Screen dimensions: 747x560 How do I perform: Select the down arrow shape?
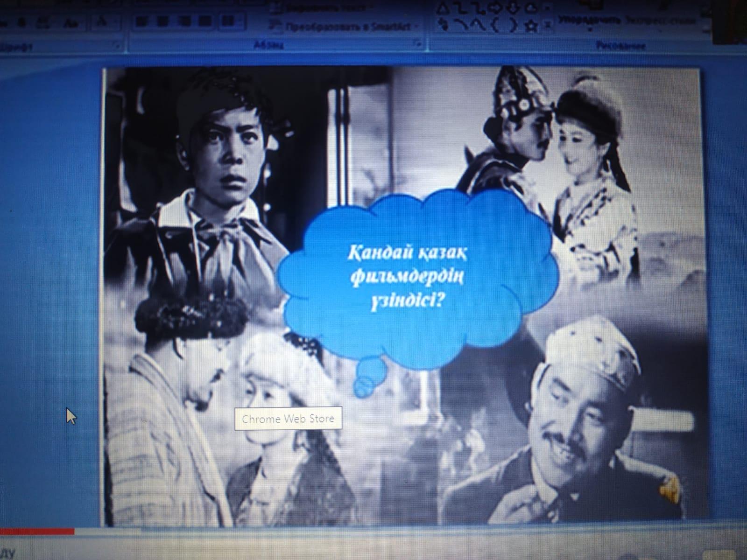pyautogui.click(x=514, y=8)
